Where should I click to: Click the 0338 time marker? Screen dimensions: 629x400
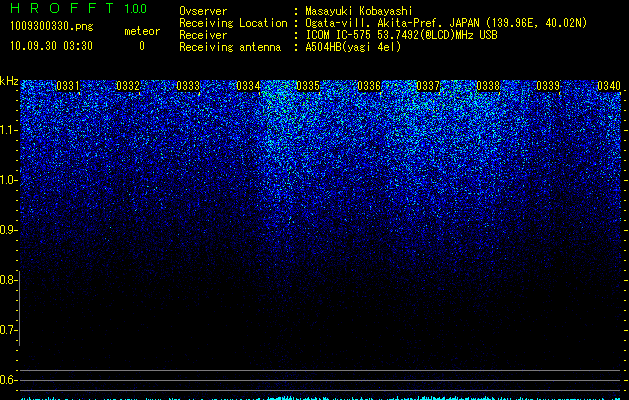[488, 86]
